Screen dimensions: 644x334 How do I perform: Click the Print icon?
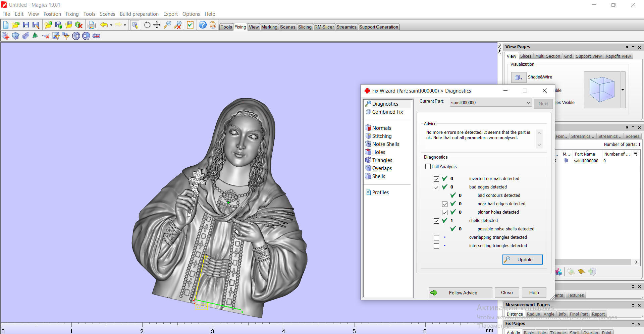pyautogui.click(x=91, y=25)
